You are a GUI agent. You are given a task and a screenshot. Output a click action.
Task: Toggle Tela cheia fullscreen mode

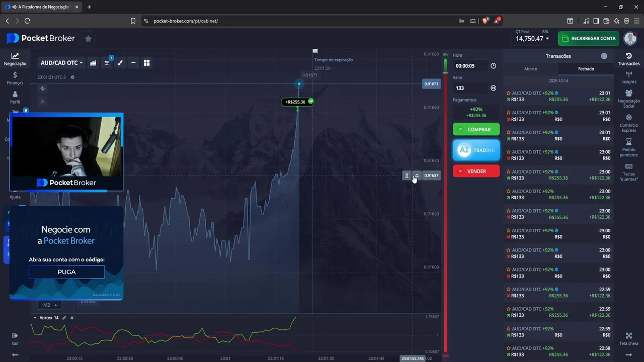point(628,339)
